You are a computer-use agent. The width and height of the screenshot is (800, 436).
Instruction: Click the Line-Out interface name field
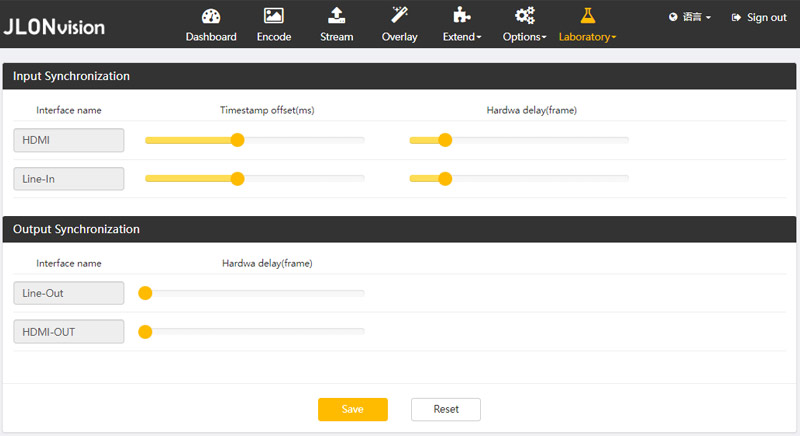click(x=69, y=293)
